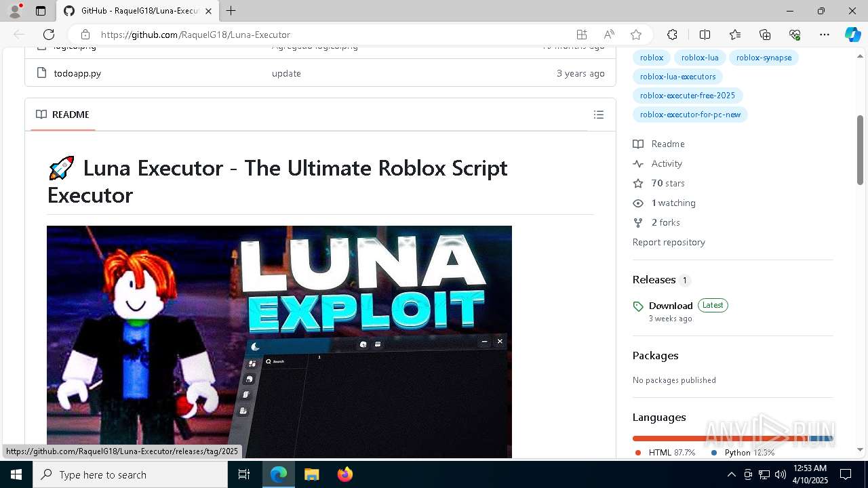868x488 pixels.
Task: Open the Copilot sidebar
Action: click(852, 35)
